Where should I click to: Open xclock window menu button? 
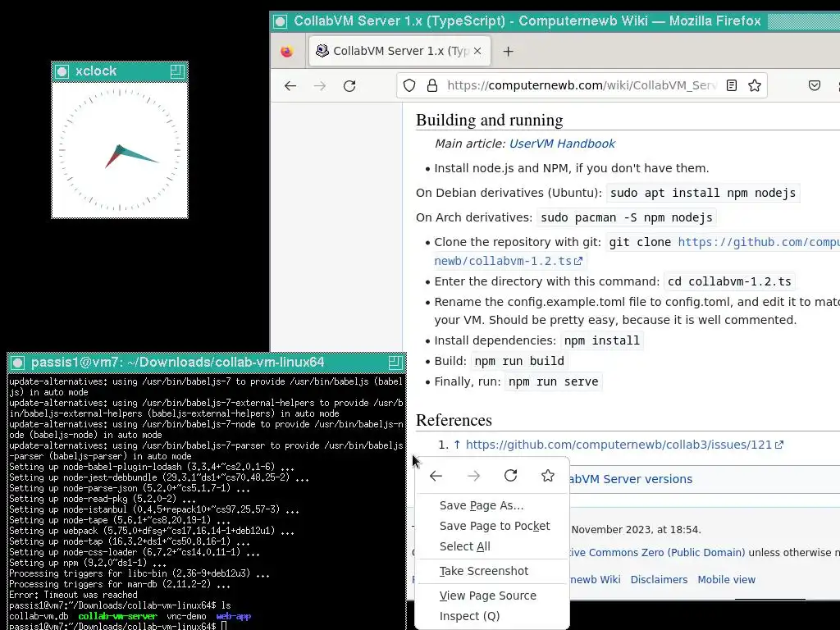click(x=62, y=71)
